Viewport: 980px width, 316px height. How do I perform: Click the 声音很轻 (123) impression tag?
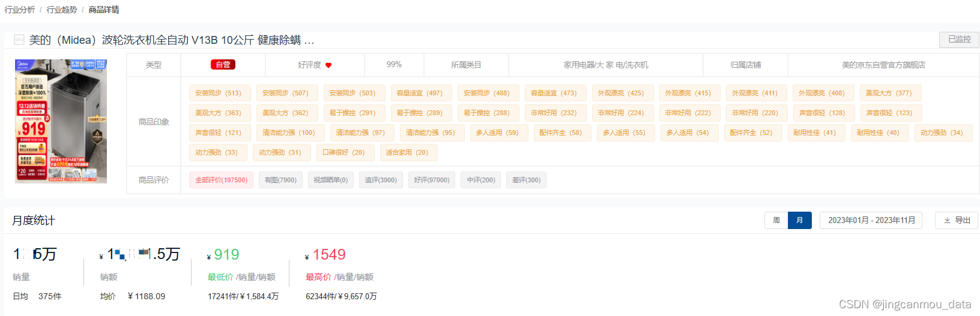pos(891,113)
